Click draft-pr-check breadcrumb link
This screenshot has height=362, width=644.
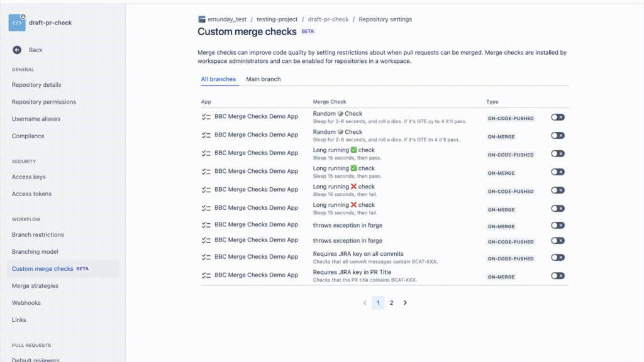pos(328,19)
